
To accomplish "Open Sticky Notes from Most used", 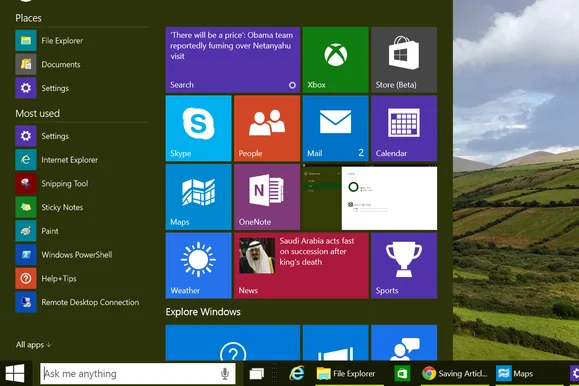I will tap(82, 207).
